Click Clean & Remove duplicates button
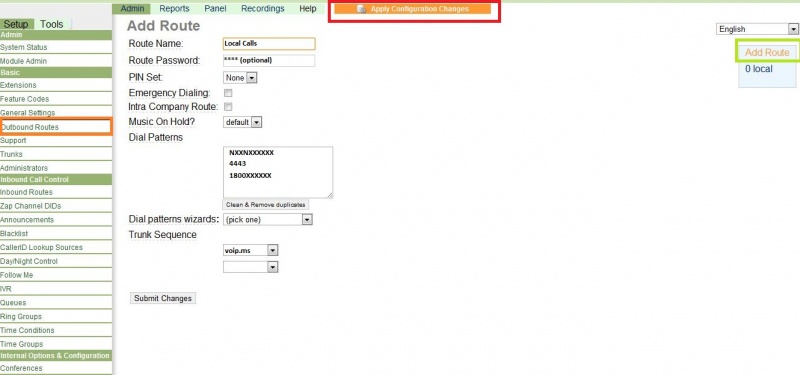The height and width of the screenshot is (375, 800). [266, 205]
